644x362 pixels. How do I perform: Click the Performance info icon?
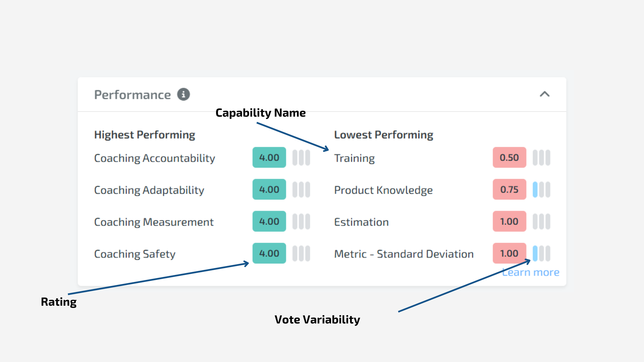[x=183, y=95]
